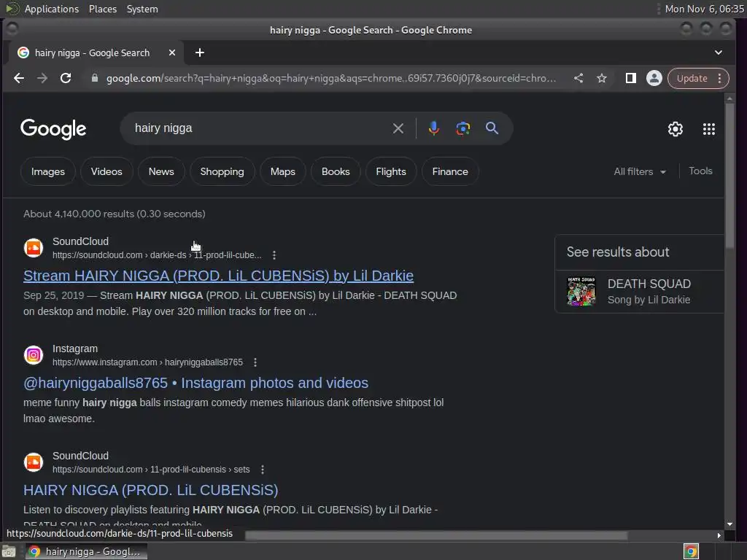Click the address bar URL text

(x=331, y=78)
